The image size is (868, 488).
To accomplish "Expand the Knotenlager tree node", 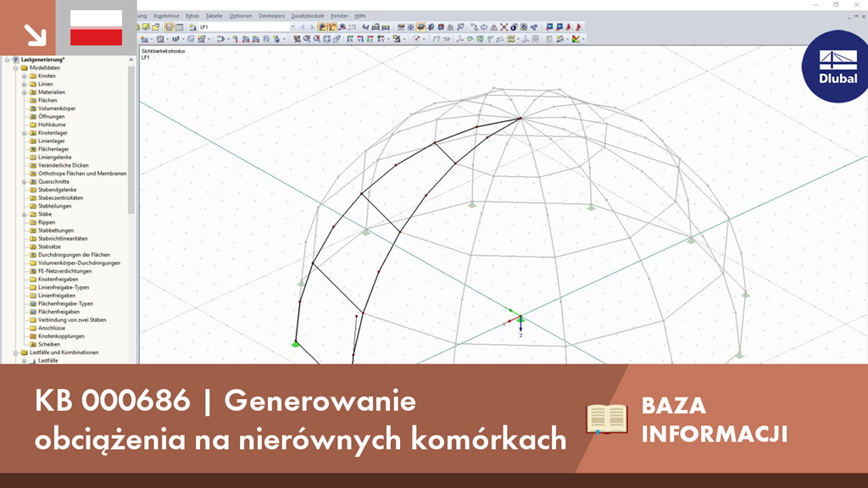I will point(25,133).
